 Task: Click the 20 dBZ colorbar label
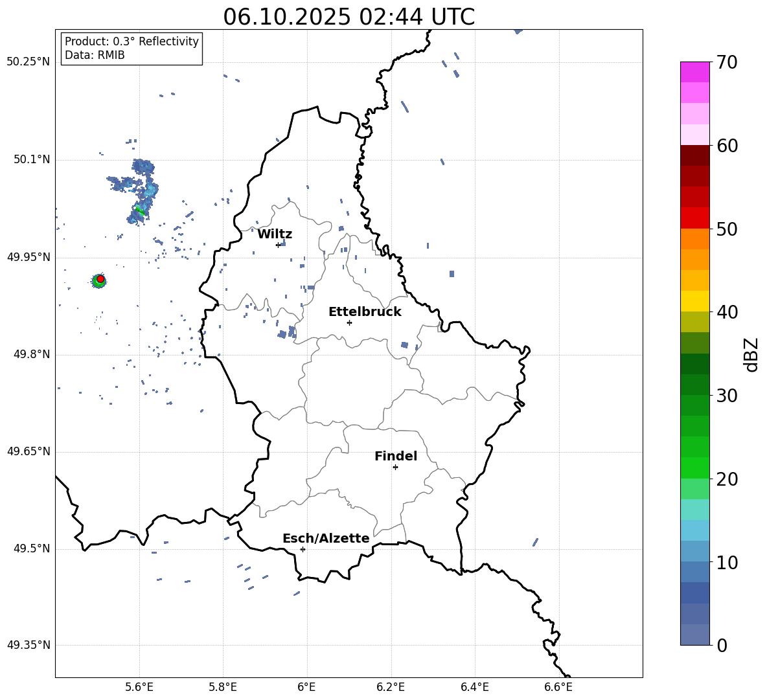(x=726, y=479)
